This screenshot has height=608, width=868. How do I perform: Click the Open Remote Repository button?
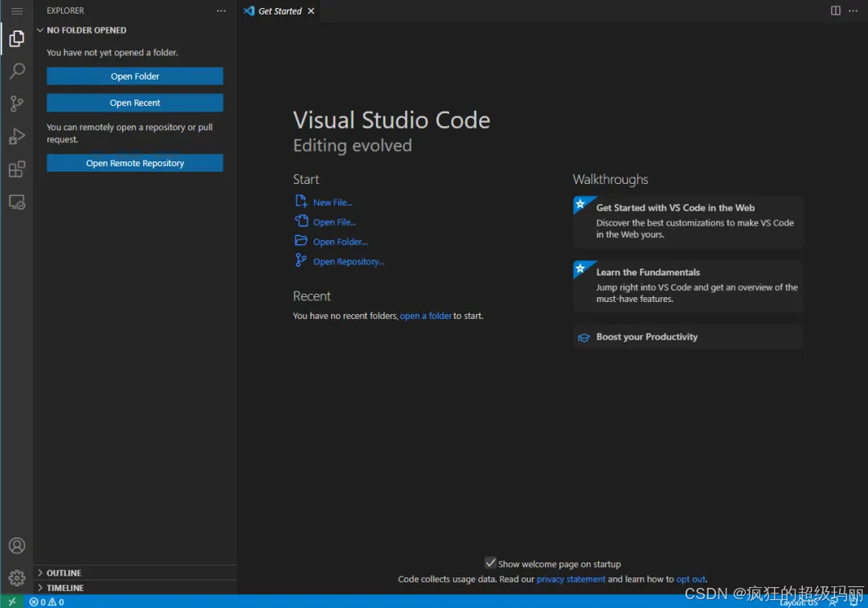134,163
